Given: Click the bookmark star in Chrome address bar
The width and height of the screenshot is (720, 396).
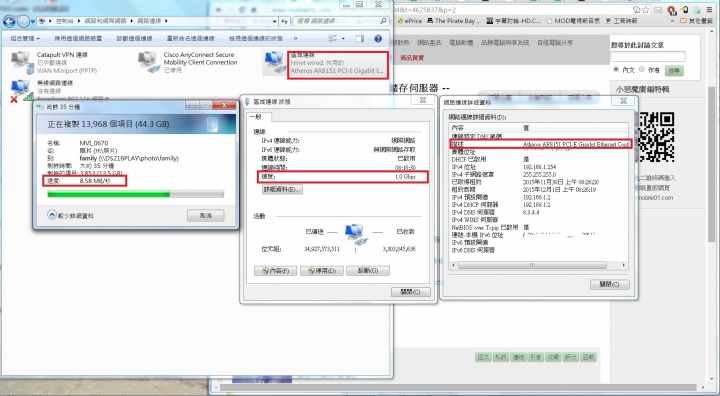Looking at the screenshot, I should (646, 10).
